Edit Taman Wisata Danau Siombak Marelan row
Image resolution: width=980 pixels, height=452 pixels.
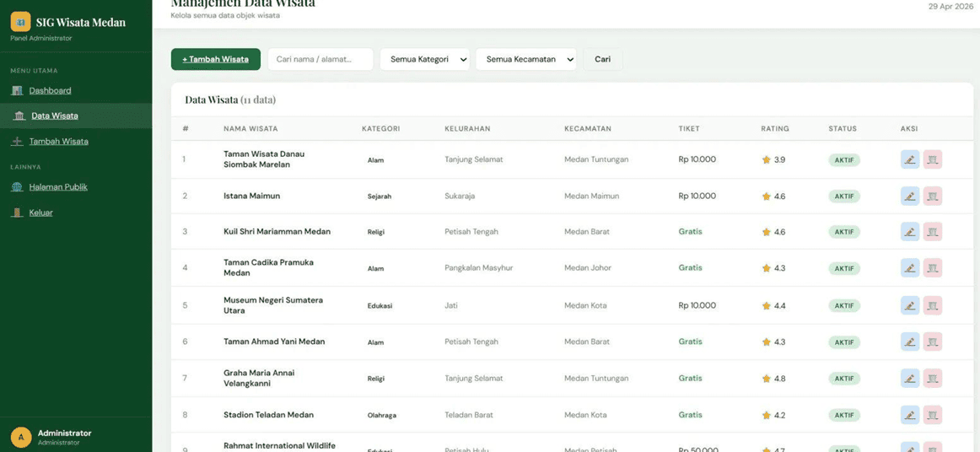click(x=910, y=159)
